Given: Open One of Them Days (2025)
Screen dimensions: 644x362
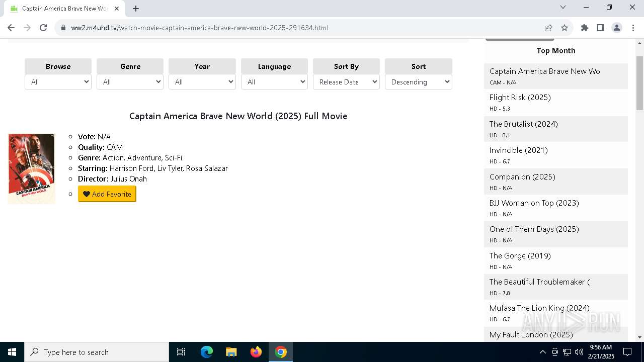Looking at the screenshot, I should (556, 234).
